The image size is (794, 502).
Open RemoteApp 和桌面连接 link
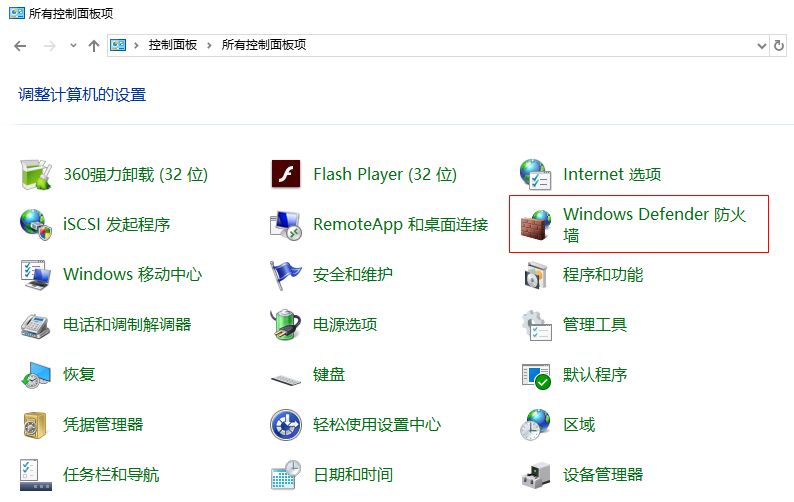point(401,224)
